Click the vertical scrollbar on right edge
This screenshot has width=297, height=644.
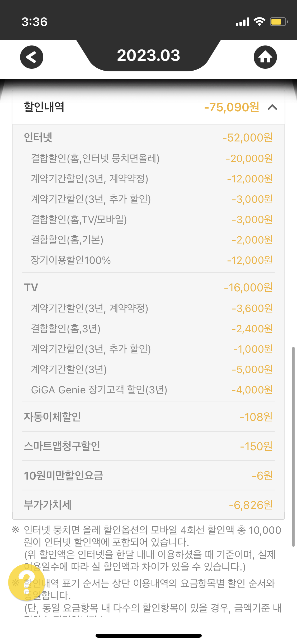pyautogui.click(x=293, y=446)
